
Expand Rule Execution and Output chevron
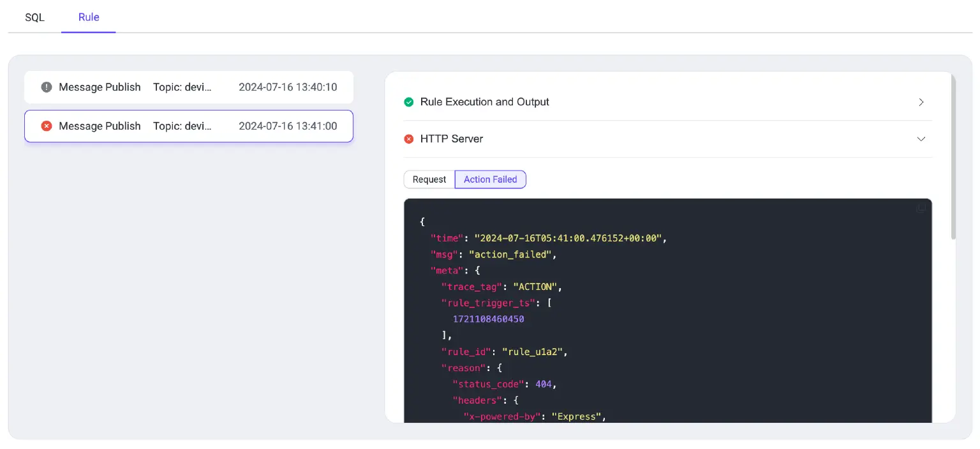click(x=921, y=102)
